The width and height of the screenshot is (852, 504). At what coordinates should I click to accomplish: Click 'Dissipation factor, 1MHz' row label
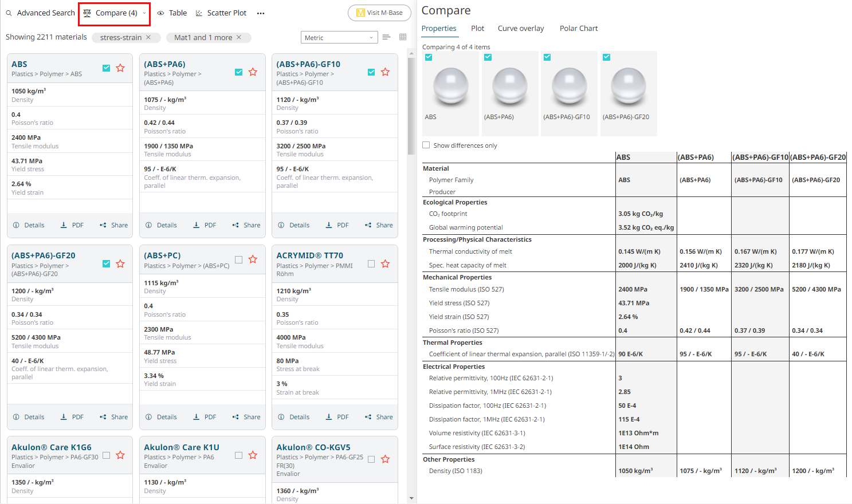tap(487, 419)
